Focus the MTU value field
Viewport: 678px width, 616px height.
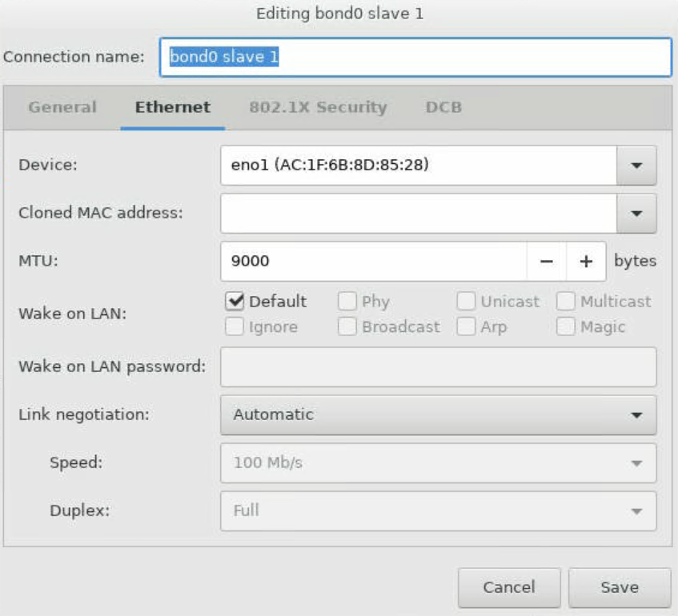373,262
